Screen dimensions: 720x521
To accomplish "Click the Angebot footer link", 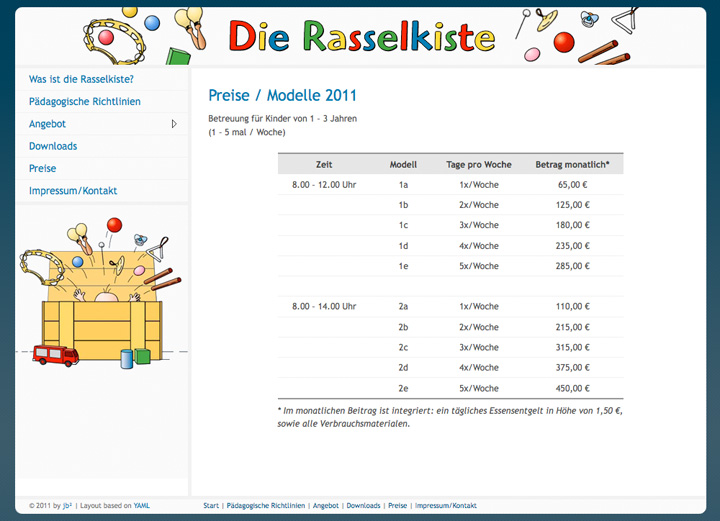I will coord(326,505).
